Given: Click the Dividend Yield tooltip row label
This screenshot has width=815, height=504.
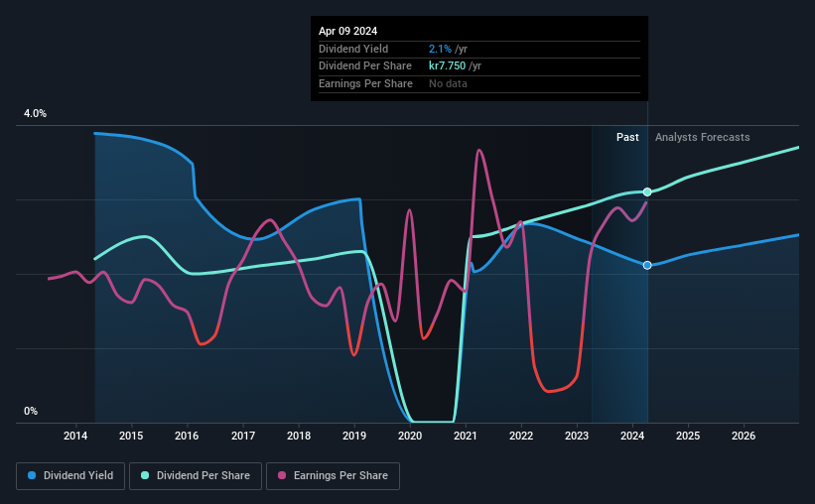Looking at the screenshot, I should (353, 49).
